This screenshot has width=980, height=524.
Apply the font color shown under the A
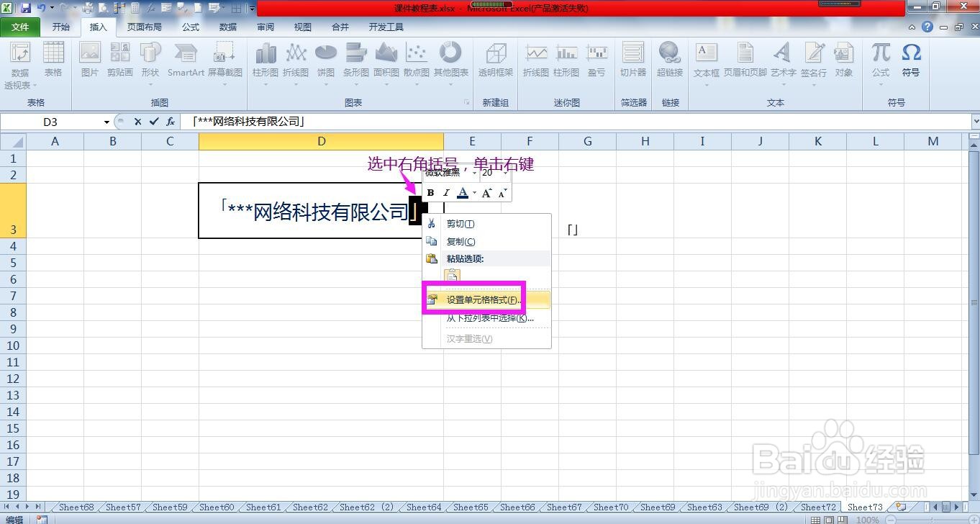coord(463,192)
